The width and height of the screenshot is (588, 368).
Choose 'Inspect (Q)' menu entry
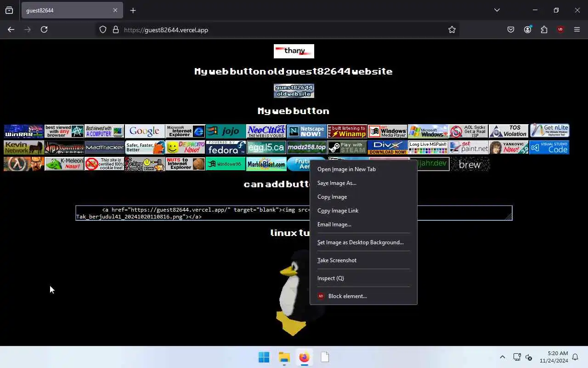363,278
